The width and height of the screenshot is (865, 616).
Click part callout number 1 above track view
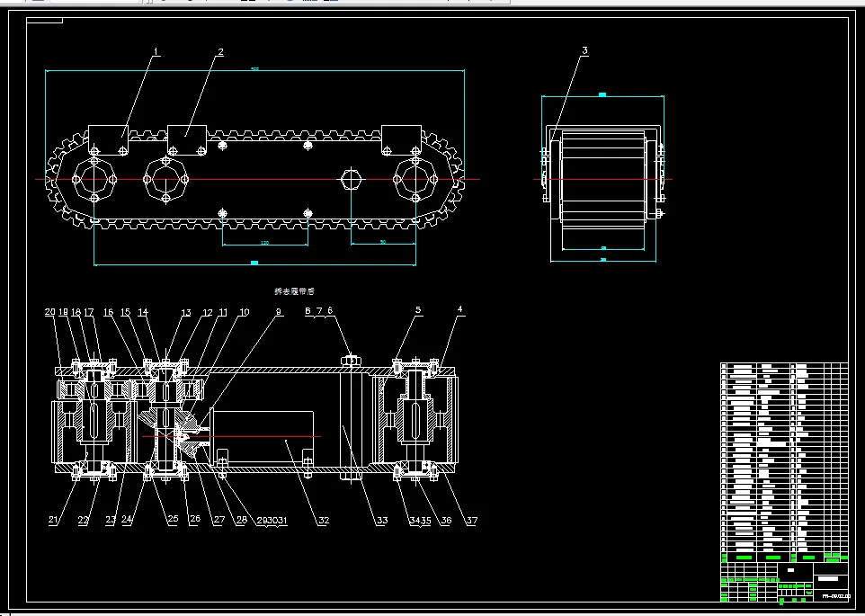pyautogui.click(x=156, y=52)
